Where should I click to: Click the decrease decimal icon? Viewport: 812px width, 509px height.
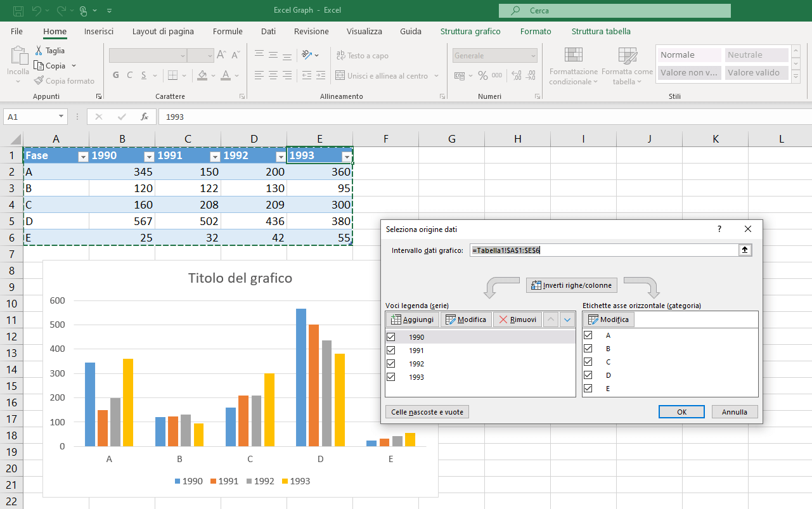[x=531, y=75]
